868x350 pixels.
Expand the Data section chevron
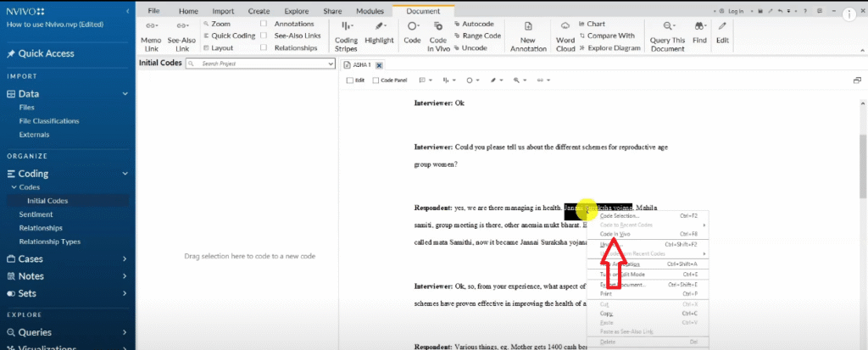[125, 94]
